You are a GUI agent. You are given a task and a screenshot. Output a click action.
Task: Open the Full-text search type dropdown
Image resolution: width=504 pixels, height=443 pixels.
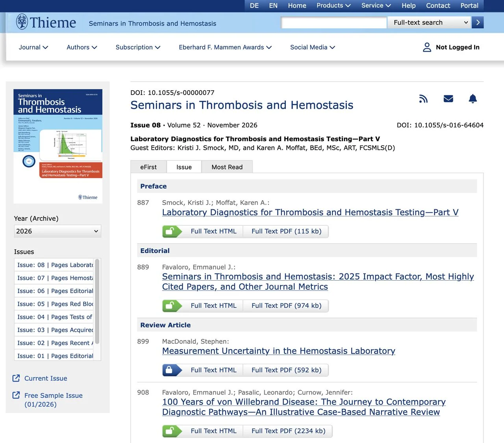[x=430, y=22]
